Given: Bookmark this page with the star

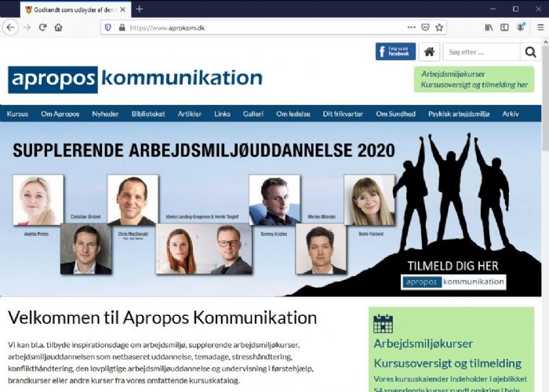Looking at the screenshot, I should coord(439,27).
